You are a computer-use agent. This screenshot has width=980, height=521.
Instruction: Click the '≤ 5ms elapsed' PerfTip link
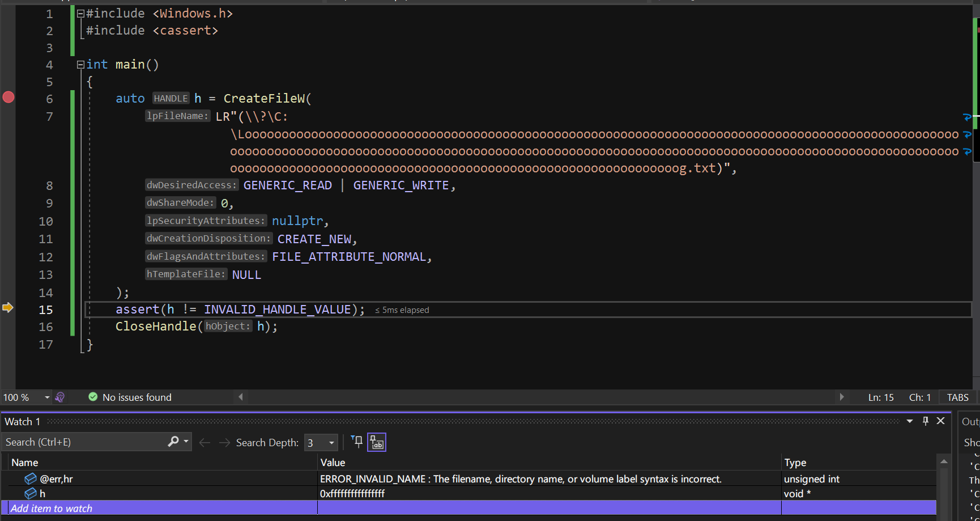[x=402, y=310]
